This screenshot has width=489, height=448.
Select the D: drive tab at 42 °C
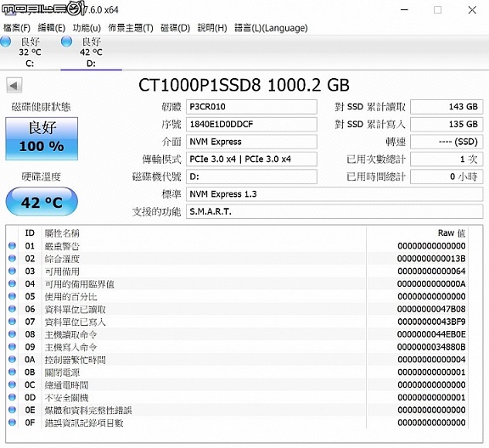pyautogui.click(x=91, y=53)
